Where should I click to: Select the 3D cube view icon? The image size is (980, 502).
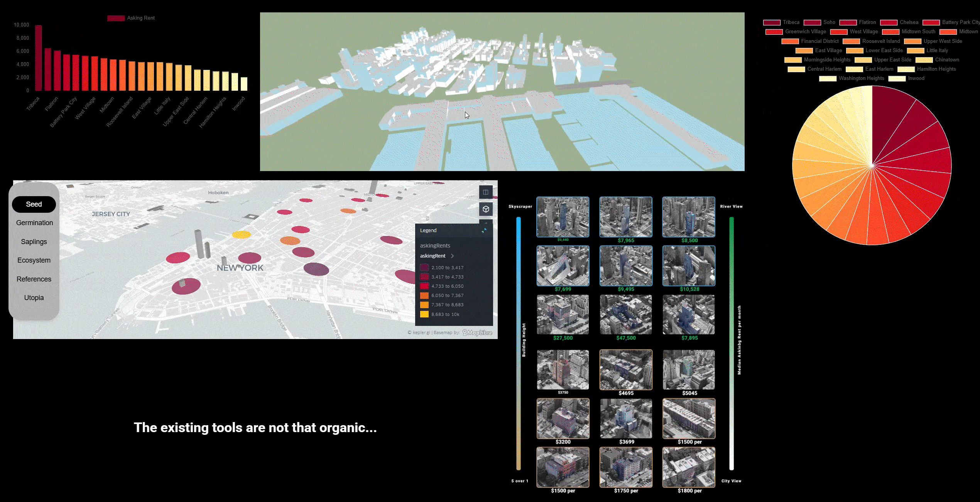(486, 209)
